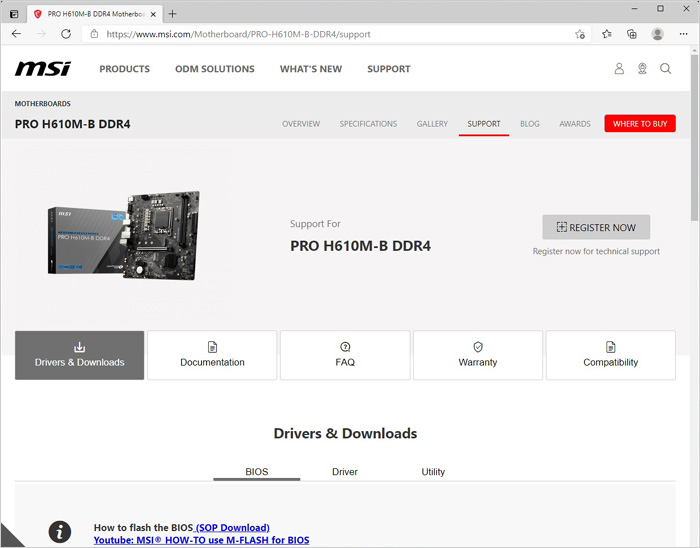Switch to the SPECIFICATIONS product tab
The width and height of the screenshot is (700, 548).
(368, 124)
